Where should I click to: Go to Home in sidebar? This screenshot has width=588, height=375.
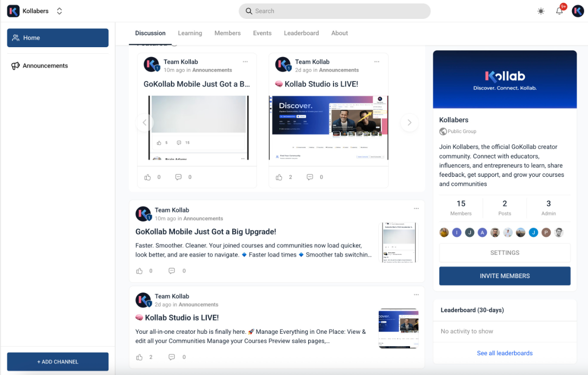tap(58, 38)
